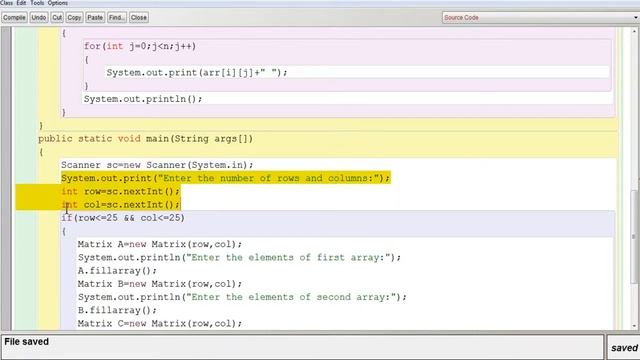
Task: Click the 'Enter the elements of second array' line
Action: [242, 297]
